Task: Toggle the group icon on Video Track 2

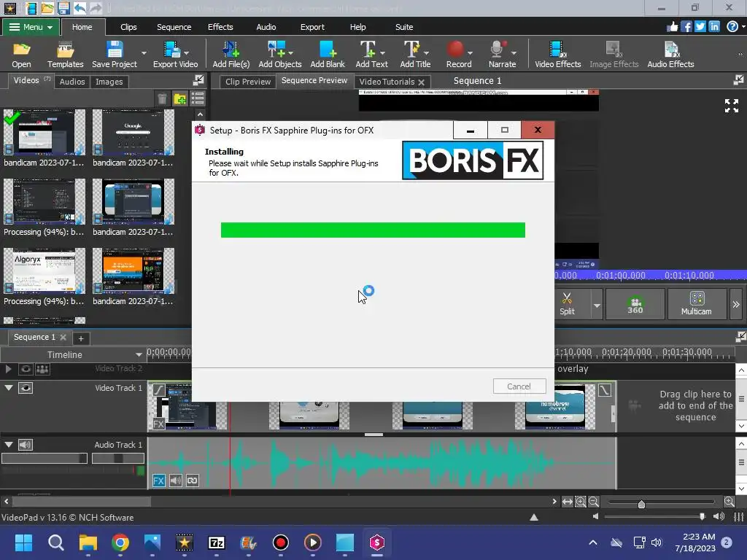Action: point(42,369)
